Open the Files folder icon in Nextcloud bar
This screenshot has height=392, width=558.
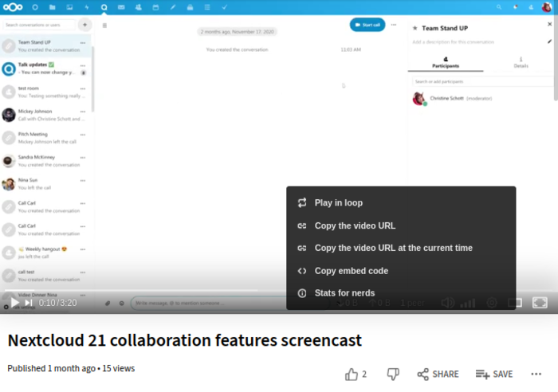click(x=53, y=7)
